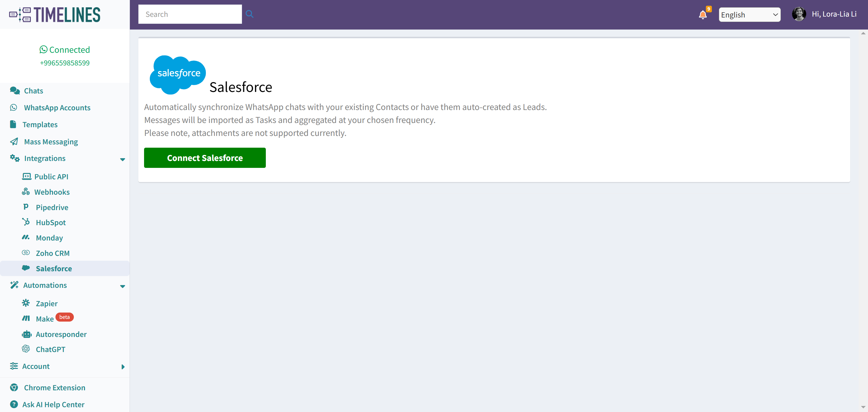The width and height of the screenshot is (868, 412).
Task: Click the Salesforce cloud logo image
Action: click(x=178, y=74)
